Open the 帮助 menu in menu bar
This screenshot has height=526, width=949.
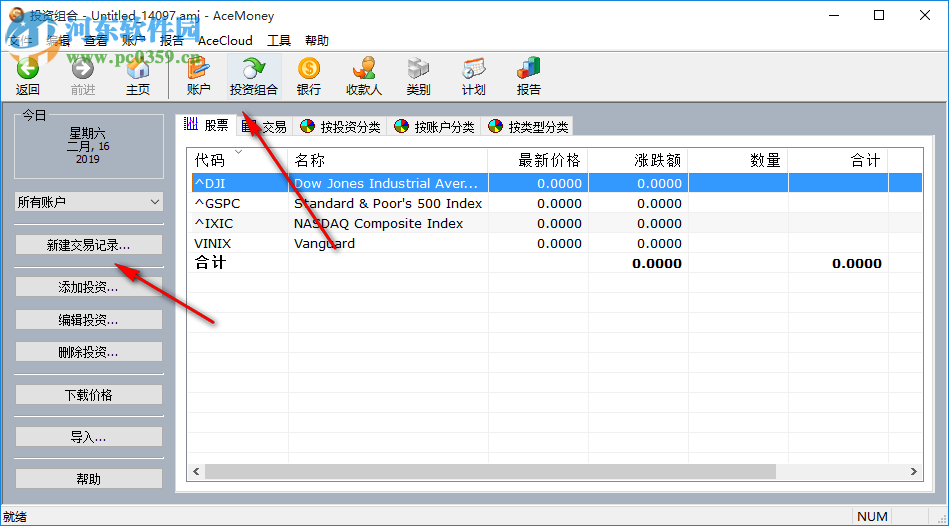click(x=317, y=41)
